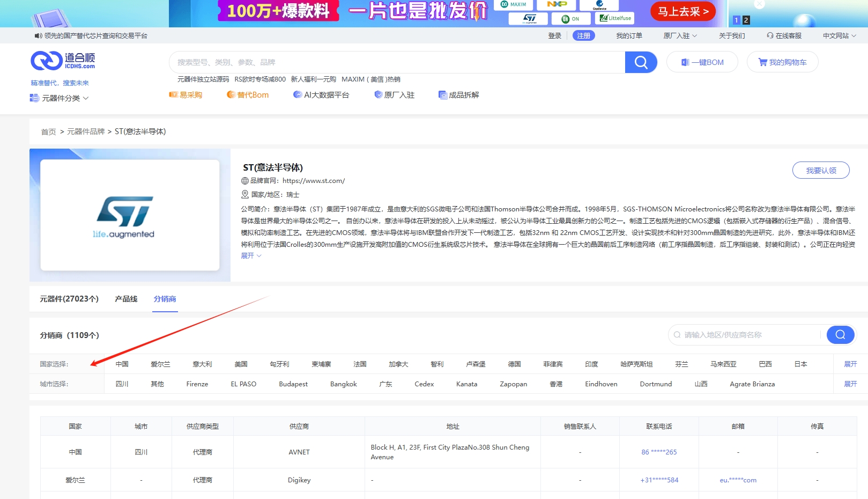
Task: Open 替代Bom navigation item
Action: [248, 95]
